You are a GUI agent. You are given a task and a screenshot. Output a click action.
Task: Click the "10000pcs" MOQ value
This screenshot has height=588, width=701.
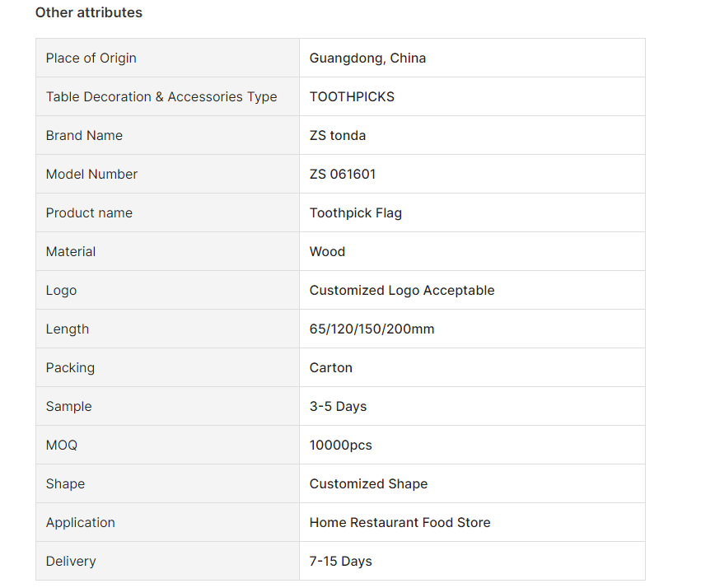pyautogui.click(x=341, y=445)
